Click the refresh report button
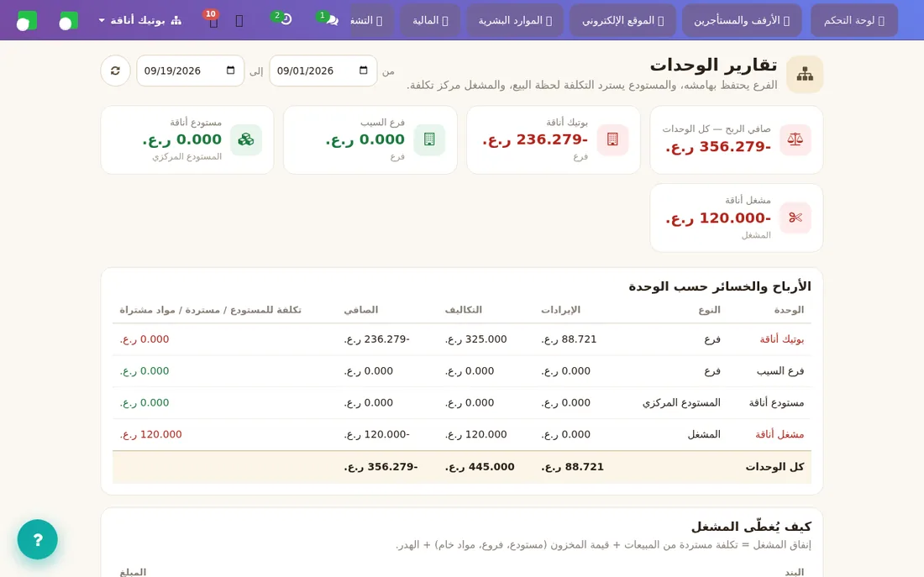This screenshot has width=924, height=577. [115, 71]
